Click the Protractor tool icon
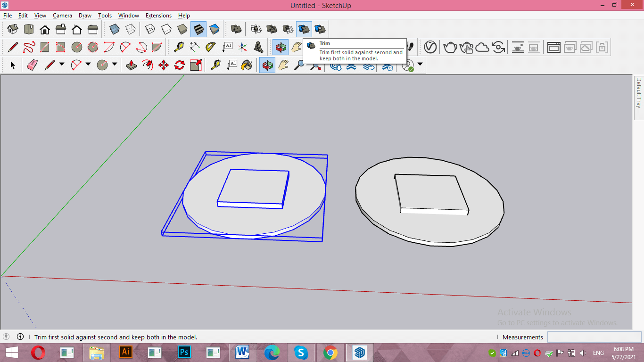Viewport: 644px width, 362px height. pyautogui.click(x=210, y=47)
